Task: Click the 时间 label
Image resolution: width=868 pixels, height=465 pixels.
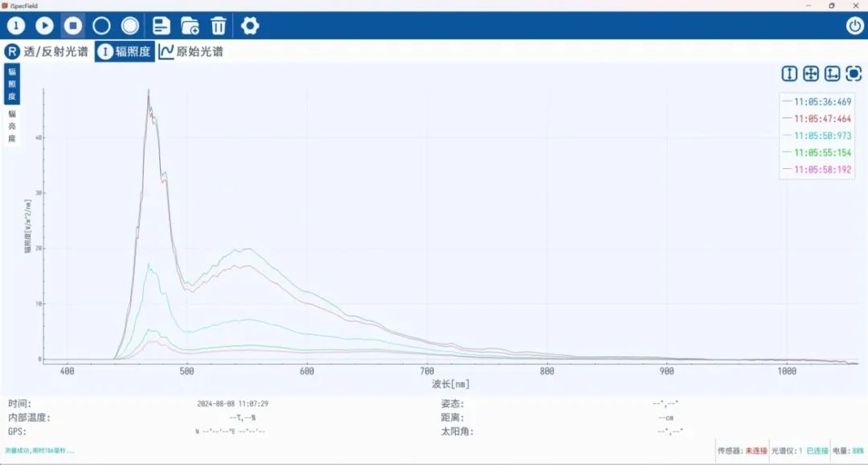Action: point(19,404)
